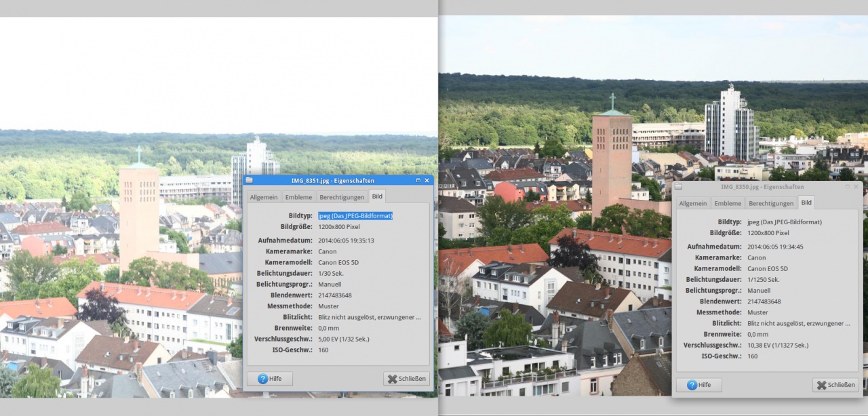Show Berechtigungen tab in IMG_8350.jpg dialog
The height and width of the screenshot is (416, 868).
[771, 203]
